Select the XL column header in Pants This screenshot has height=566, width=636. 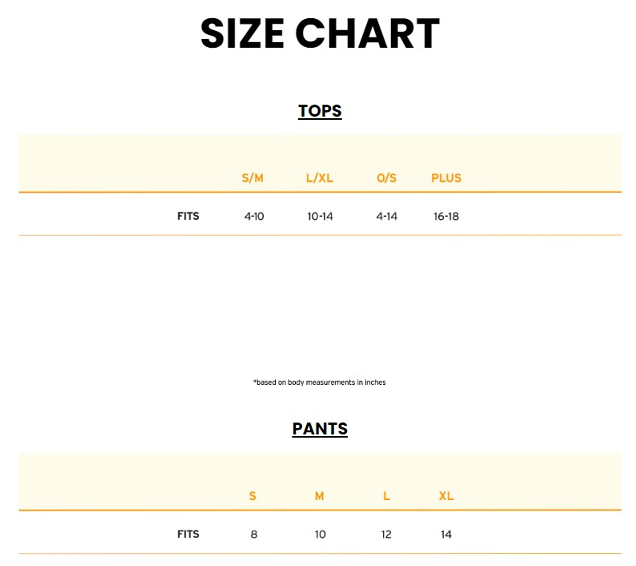pos(446,496)
